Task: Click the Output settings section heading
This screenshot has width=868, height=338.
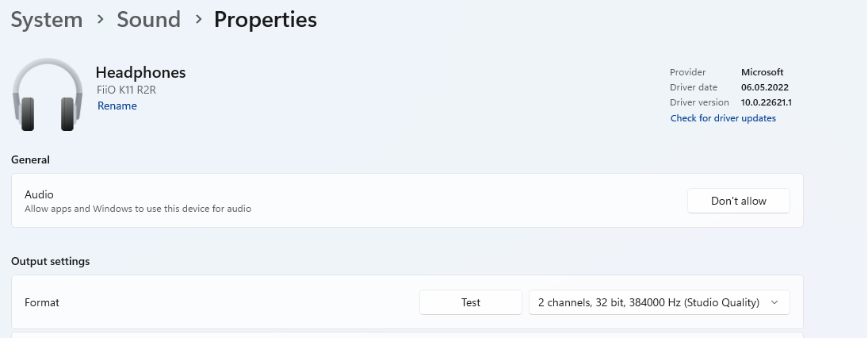Action: coord(50,261)
